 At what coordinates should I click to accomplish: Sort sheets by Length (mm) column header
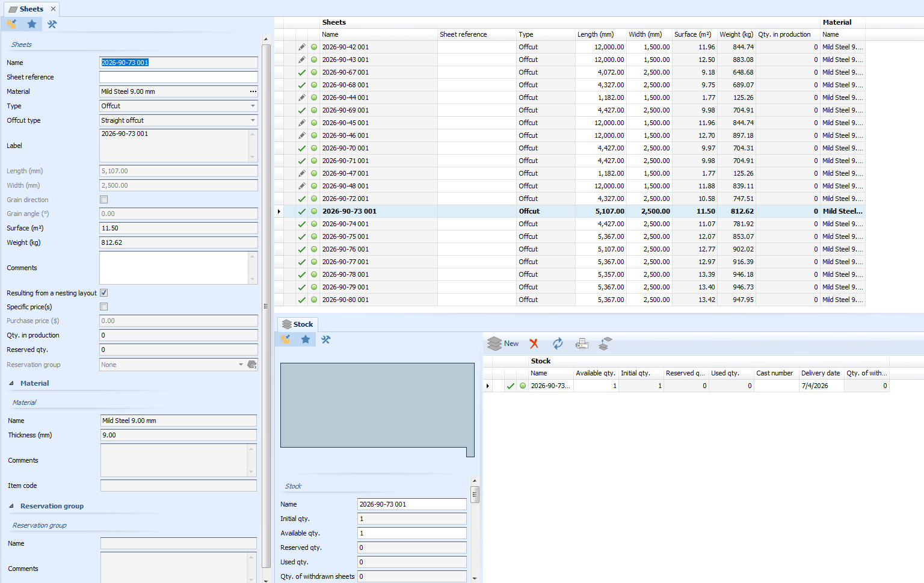pyautogui.click(x=601, y=34)
